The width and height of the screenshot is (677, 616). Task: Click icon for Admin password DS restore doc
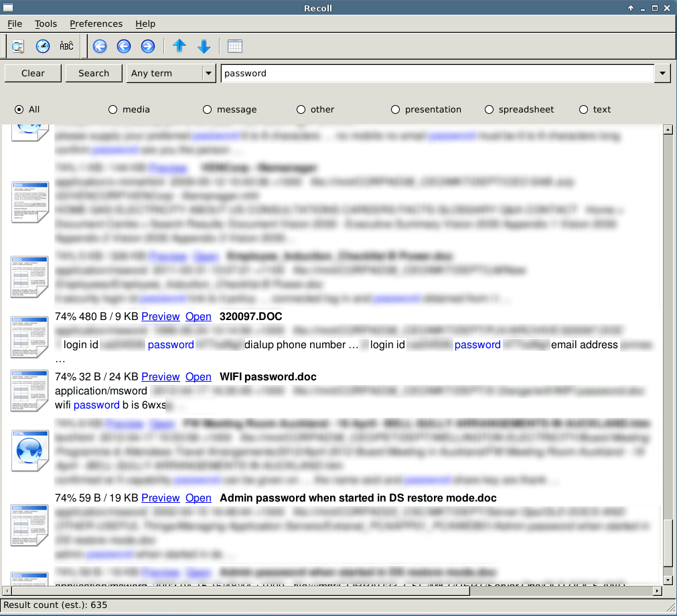(x=29, y=526)
